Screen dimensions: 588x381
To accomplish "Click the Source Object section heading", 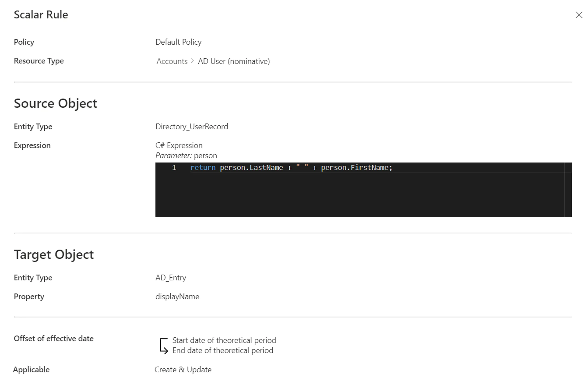I will pos(55,103).
